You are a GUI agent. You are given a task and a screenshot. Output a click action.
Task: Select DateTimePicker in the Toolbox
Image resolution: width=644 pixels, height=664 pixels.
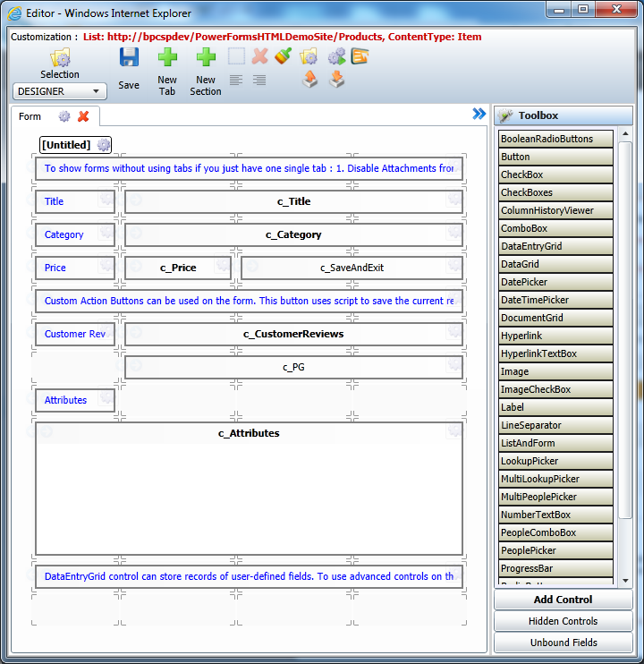pos(556,300)
